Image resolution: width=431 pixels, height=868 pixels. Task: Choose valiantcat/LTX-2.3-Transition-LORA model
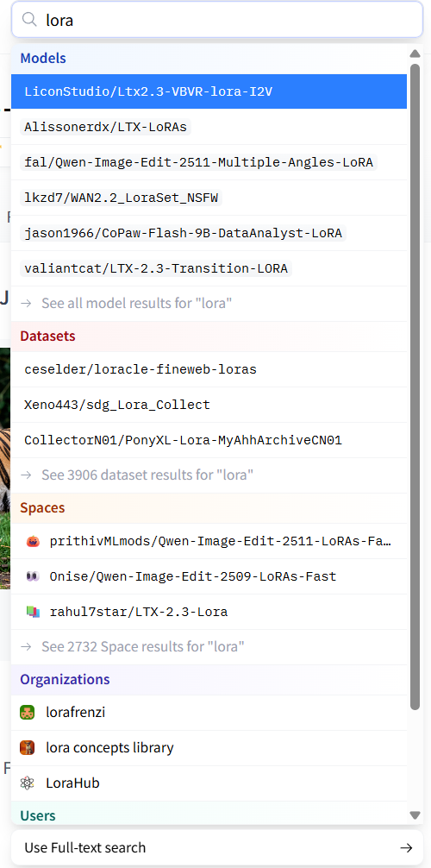(209, 269)
